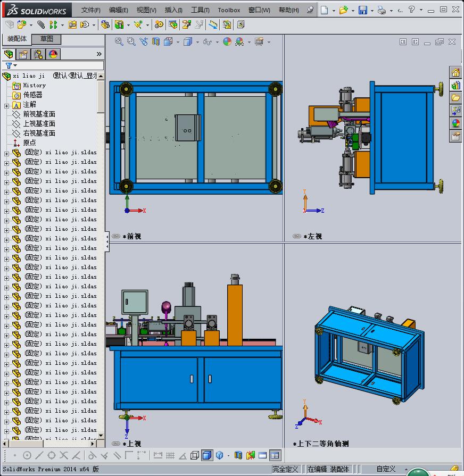Open the DisplayManager appearance tab
The width and height of the screenshot is (464, 476).
point(53,54)
